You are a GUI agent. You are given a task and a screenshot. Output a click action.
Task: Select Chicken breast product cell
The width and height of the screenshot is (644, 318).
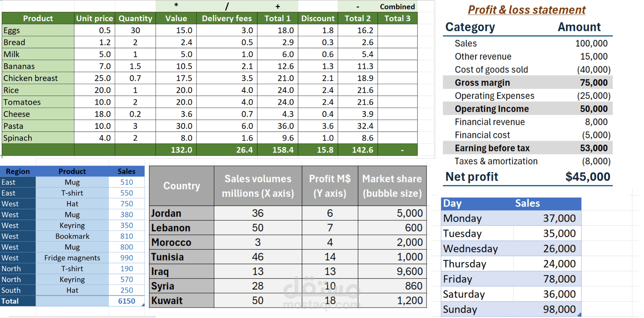click(x=38, y=78)
